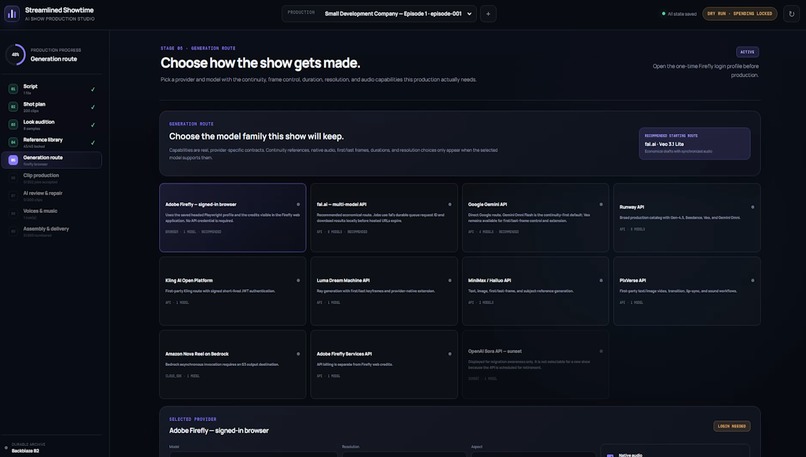This screenshot has height=457, width=806.
Task: Select the Google Gemini API provider card
Action: pyautogui.click(x=535, y=217)
